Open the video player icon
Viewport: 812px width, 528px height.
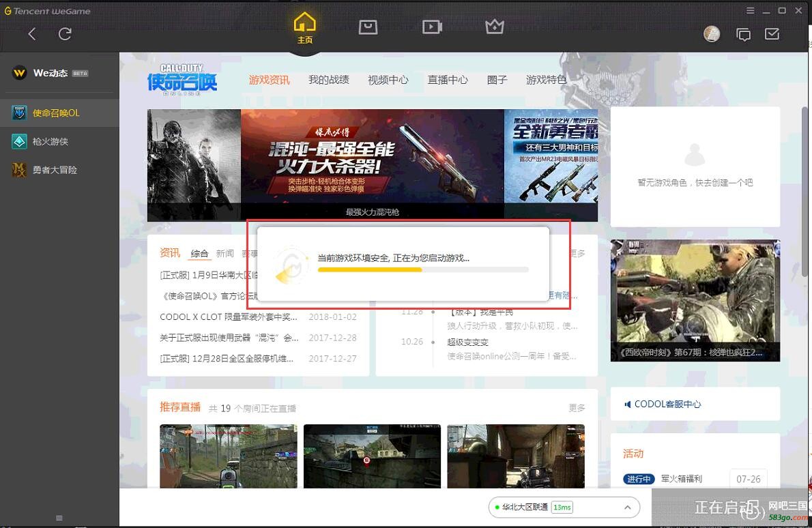tap(432, 27)
